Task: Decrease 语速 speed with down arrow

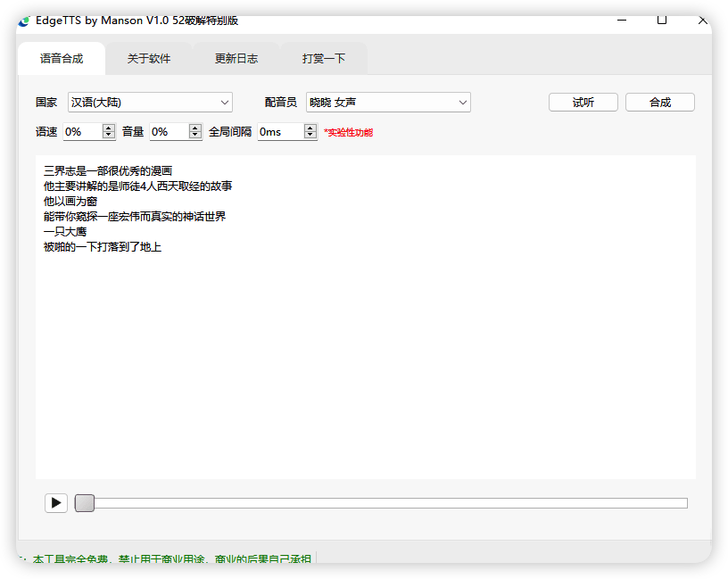Action: (109, 135)
